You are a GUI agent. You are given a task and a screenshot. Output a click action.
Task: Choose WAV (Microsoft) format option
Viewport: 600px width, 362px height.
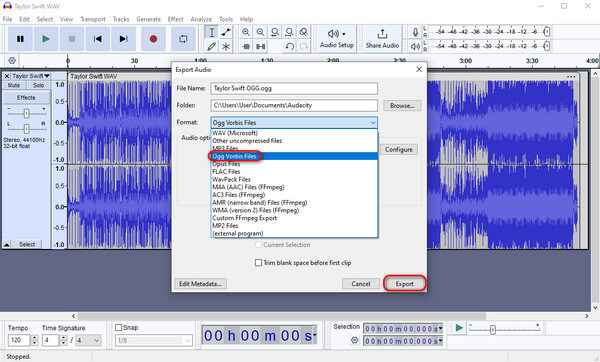click(x=294, y=133)
